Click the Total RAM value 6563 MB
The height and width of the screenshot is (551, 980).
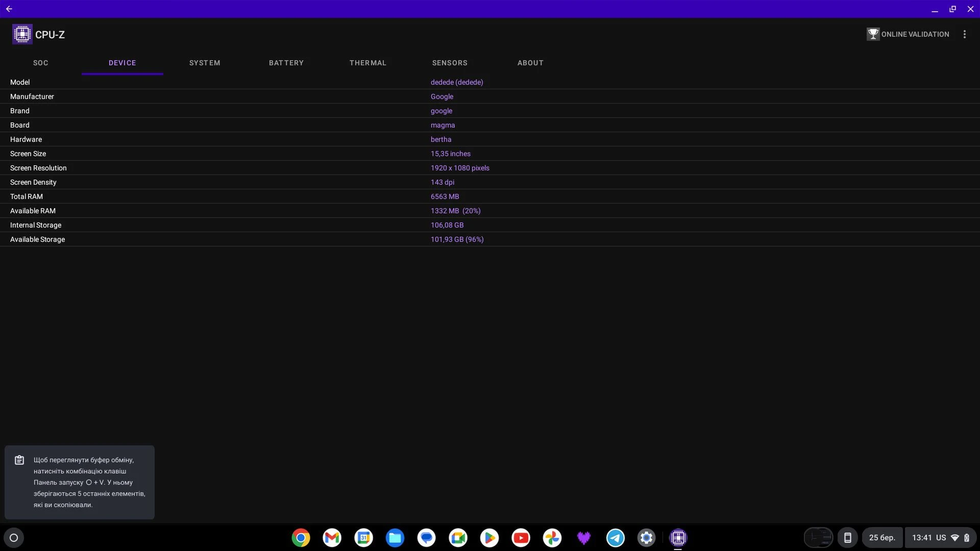(445, 196)
